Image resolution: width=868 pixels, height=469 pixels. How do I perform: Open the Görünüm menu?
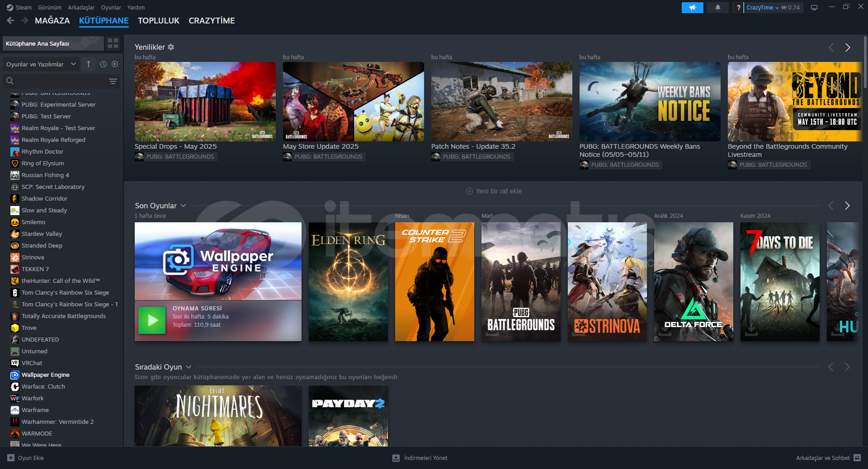click(50, 8)
